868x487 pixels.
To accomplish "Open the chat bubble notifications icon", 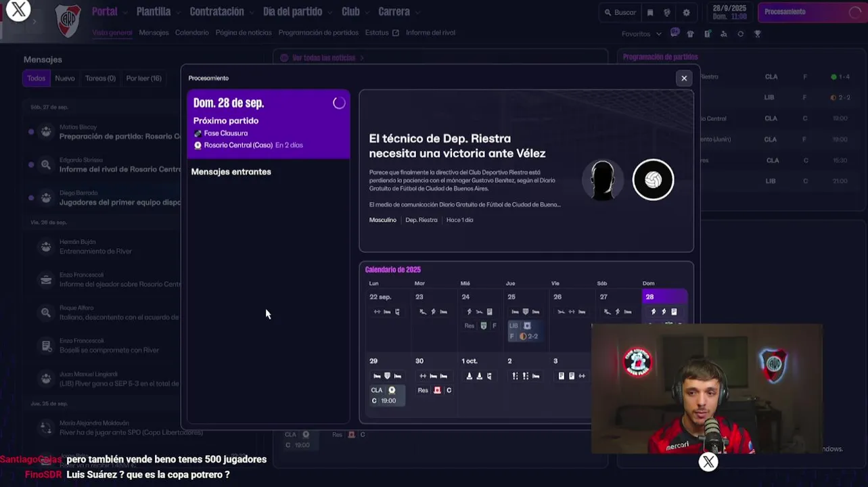I will tap(675, 32).
